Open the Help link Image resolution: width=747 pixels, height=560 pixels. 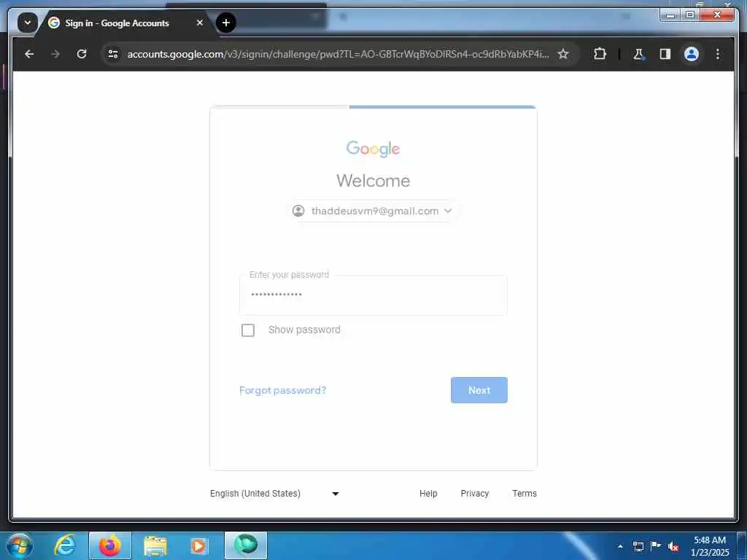[x=428, y=494]
